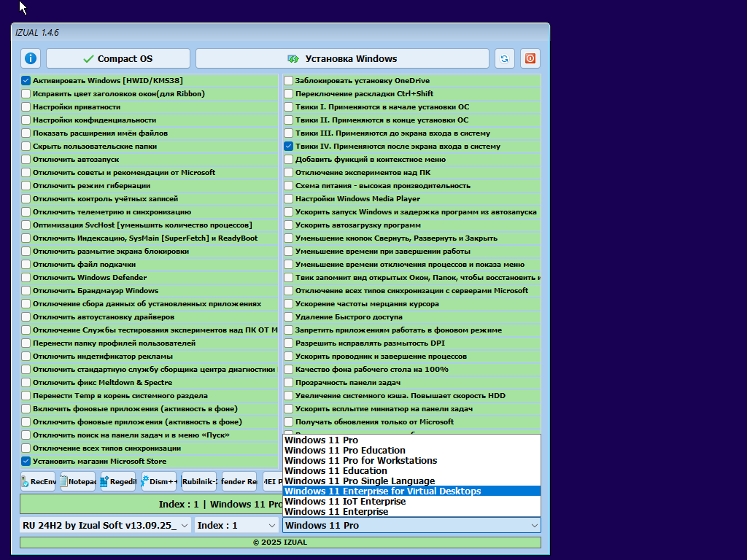Click the © 2025 IZUAL footer bar
This screenshot has height=560, width=747.
(280, 542)
